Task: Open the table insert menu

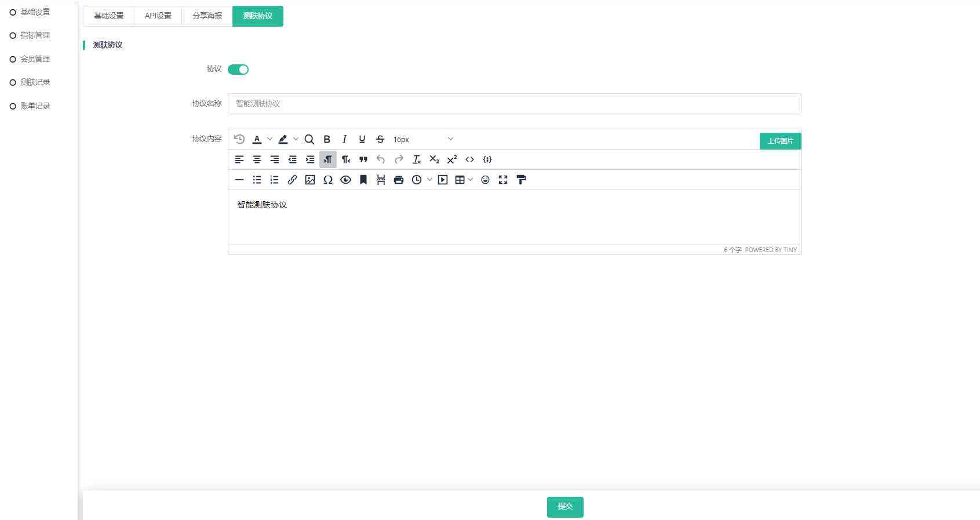Action: click(x=464, y=180)
